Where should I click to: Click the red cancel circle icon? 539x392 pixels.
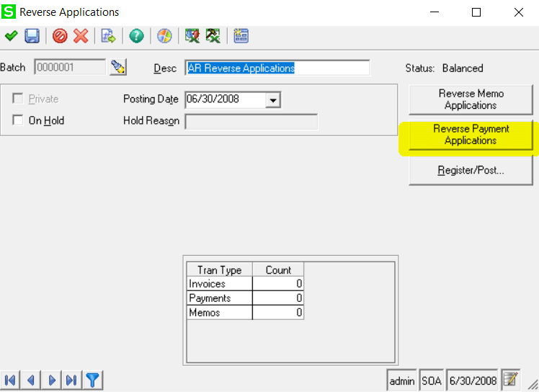click(x=60, y=36)
